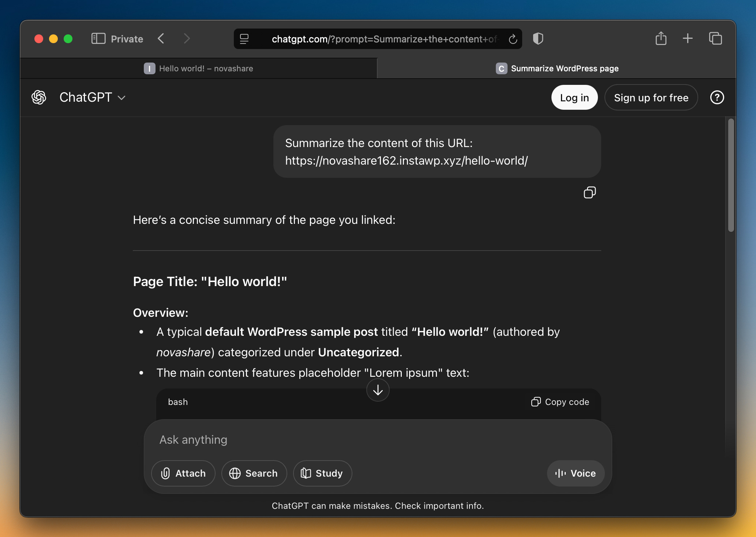The image size is (756, 537).
Task: Toggle Search mode in composer
Action: coord(254,473)
